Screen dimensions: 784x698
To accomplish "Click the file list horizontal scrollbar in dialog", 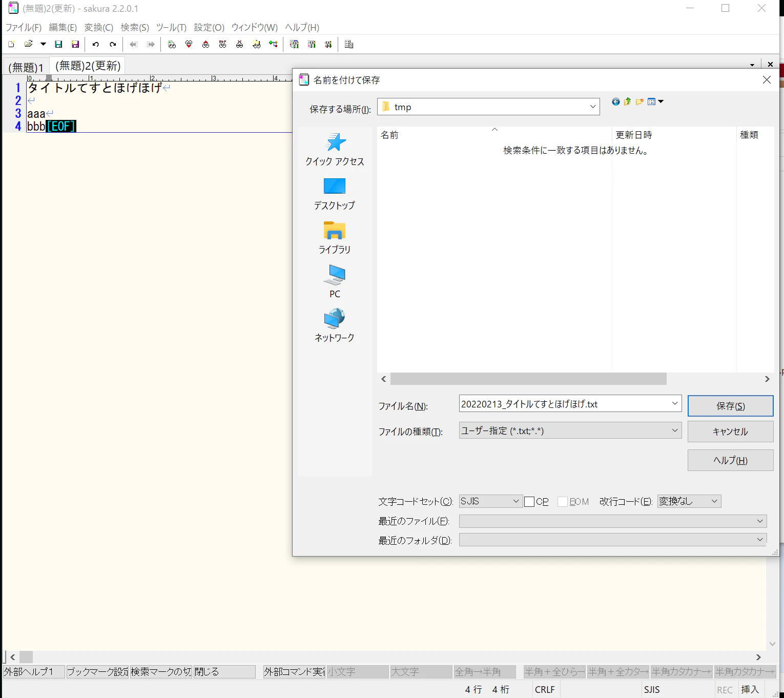I will (x=528, y=379).
